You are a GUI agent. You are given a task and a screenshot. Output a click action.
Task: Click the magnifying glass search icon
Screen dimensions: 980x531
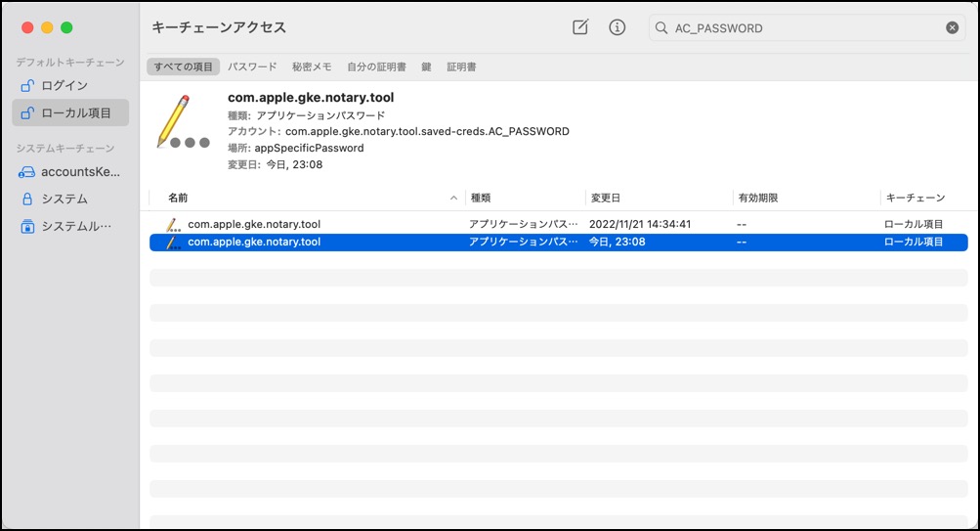pyautogui.click(x=661, y=27)
